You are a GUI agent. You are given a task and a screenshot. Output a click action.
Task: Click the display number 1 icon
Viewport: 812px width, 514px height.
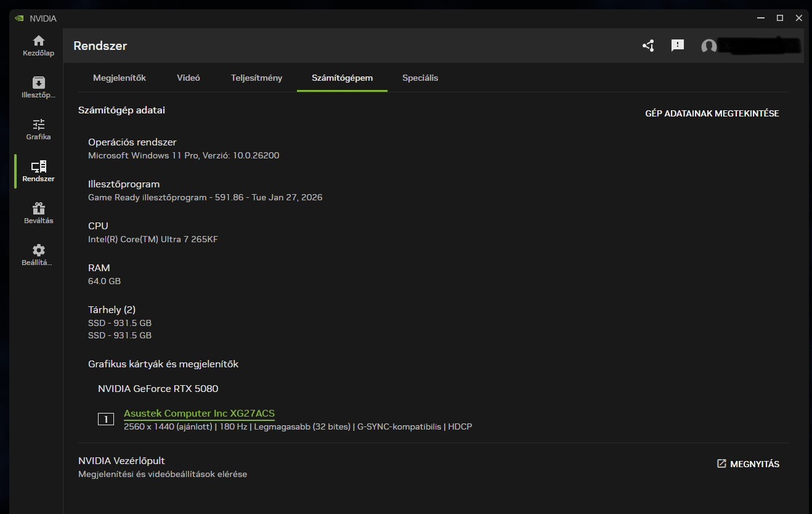[106, 419]
